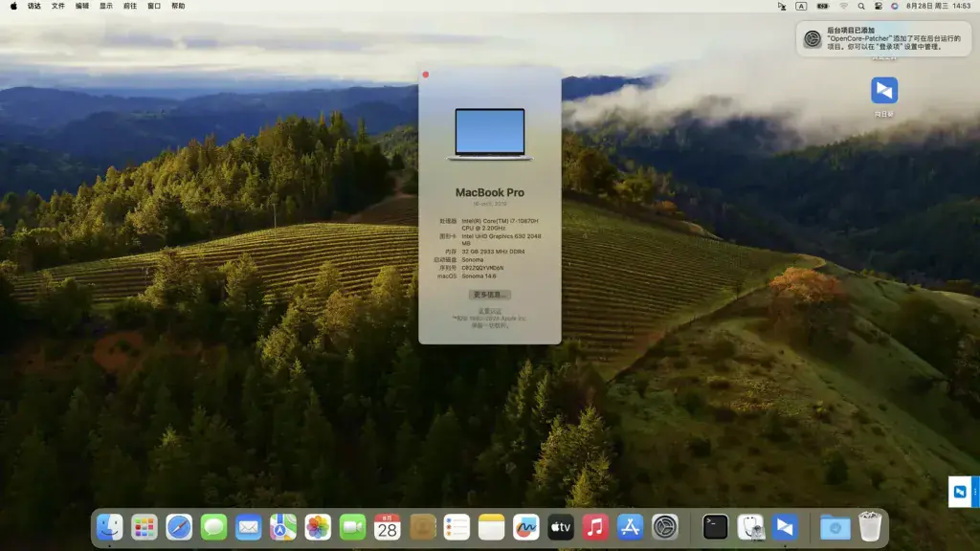Launch Music from the Dock

pyautogui.click(x=595, y=527)
